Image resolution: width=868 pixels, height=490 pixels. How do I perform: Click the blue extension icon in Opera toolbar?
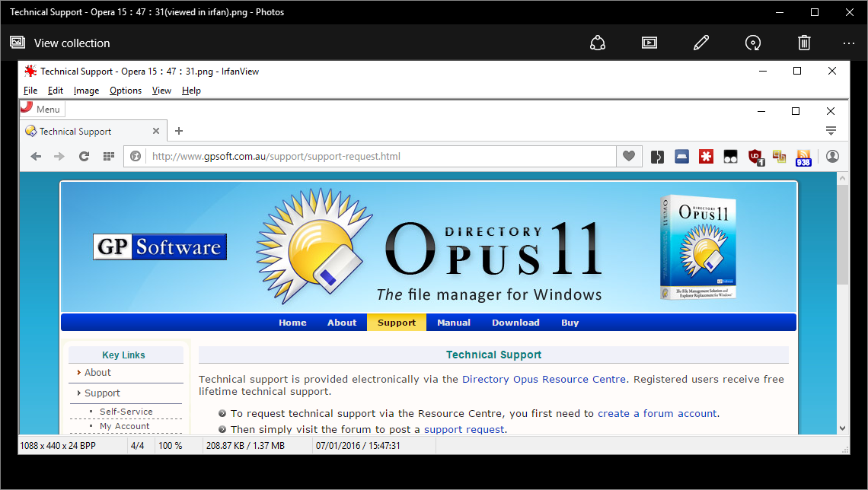(x=682, y=157)
